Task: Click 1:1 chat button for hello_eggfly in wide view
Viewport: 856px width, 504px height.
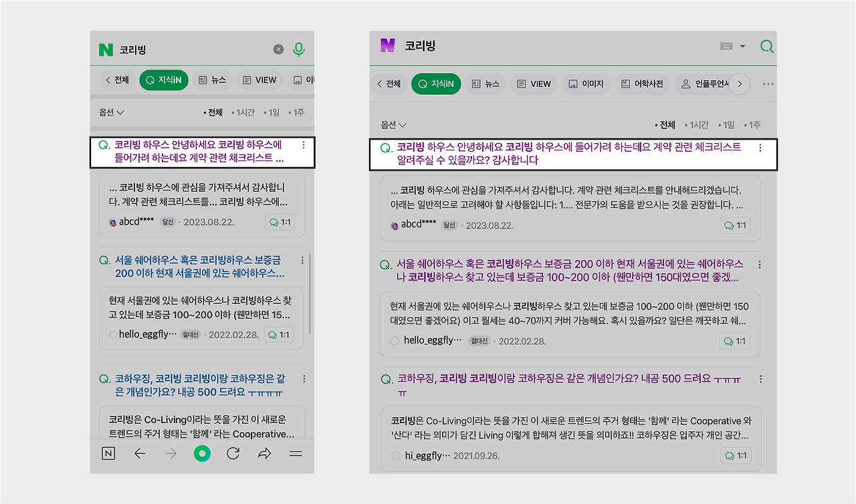Action: 735,341
